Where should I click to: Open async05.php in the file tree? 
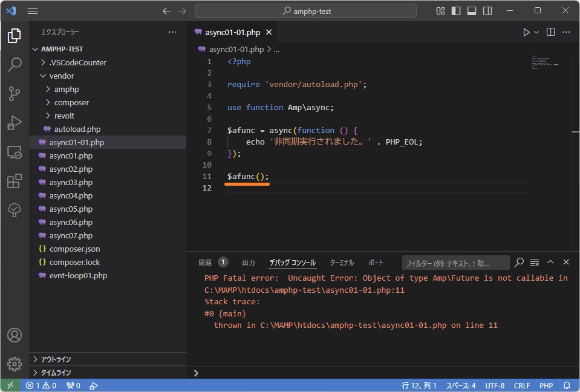coord(108,209)
